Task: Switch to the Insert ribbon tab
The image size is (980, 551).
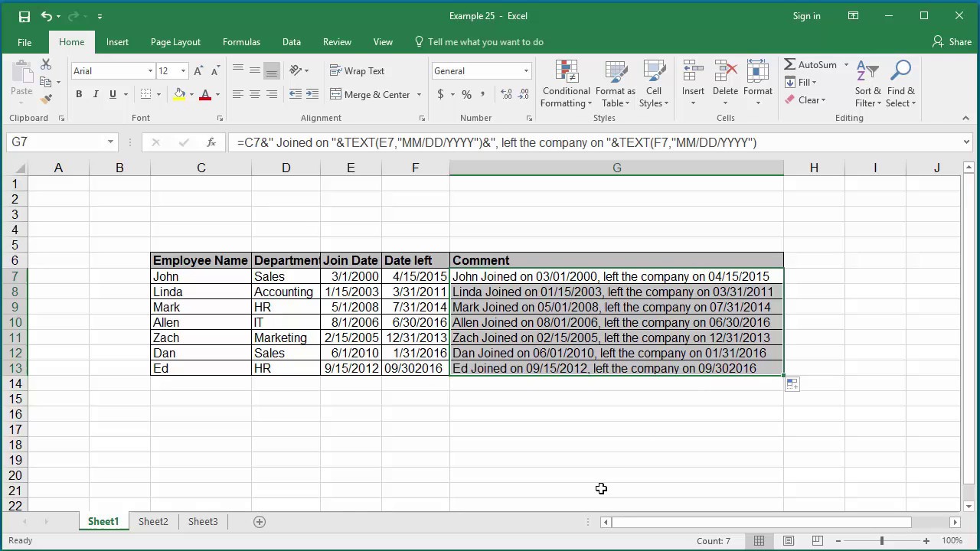Action: 117,42
